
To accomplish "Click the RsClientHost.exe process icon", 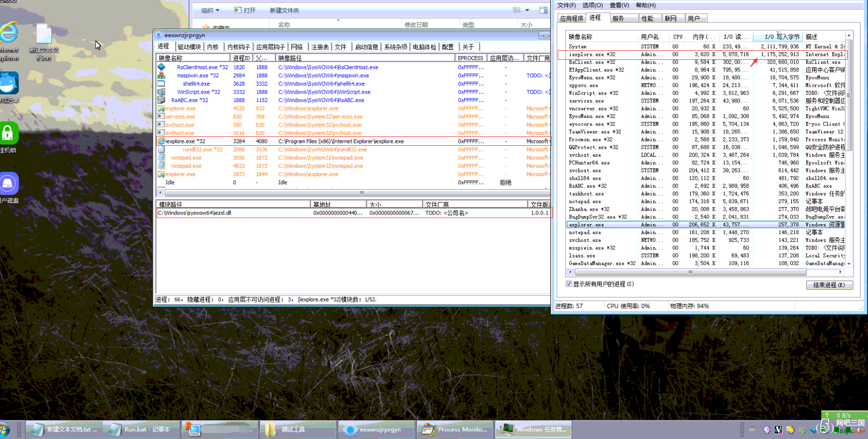I will click(x=161, y=67).
